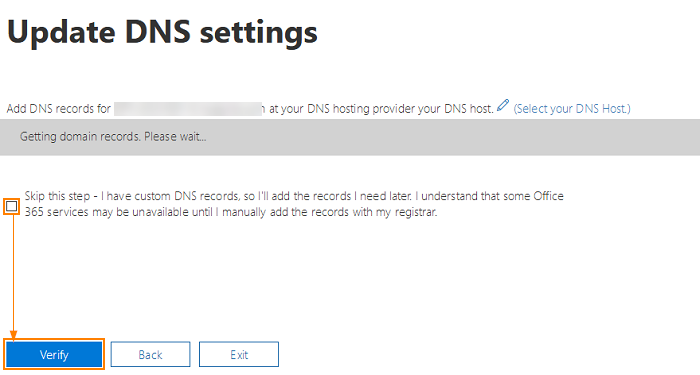
Task: Enable skipping custom DNS records checkbox
Action: point(12,206)
